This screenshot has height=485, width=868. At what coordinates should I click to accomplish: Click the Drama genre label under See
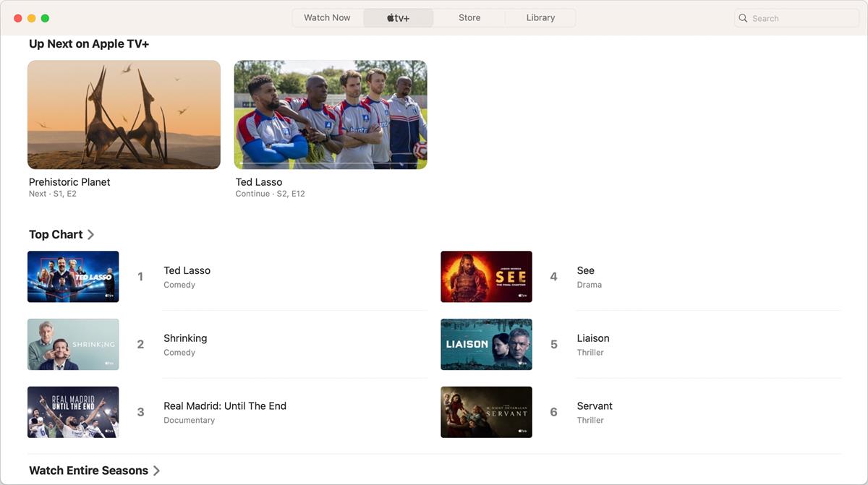(x=590, y=285)
